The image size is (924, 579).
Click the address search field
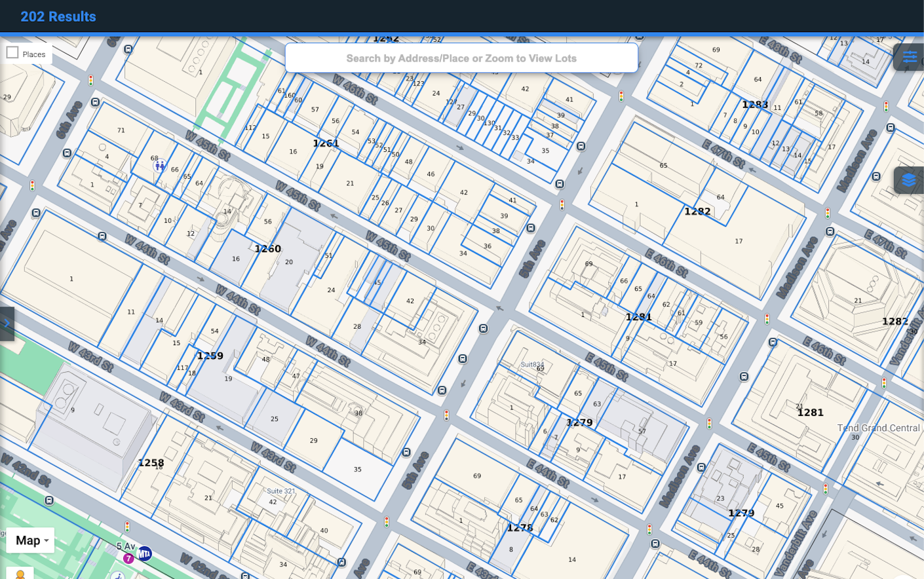[x=461, y=58]
